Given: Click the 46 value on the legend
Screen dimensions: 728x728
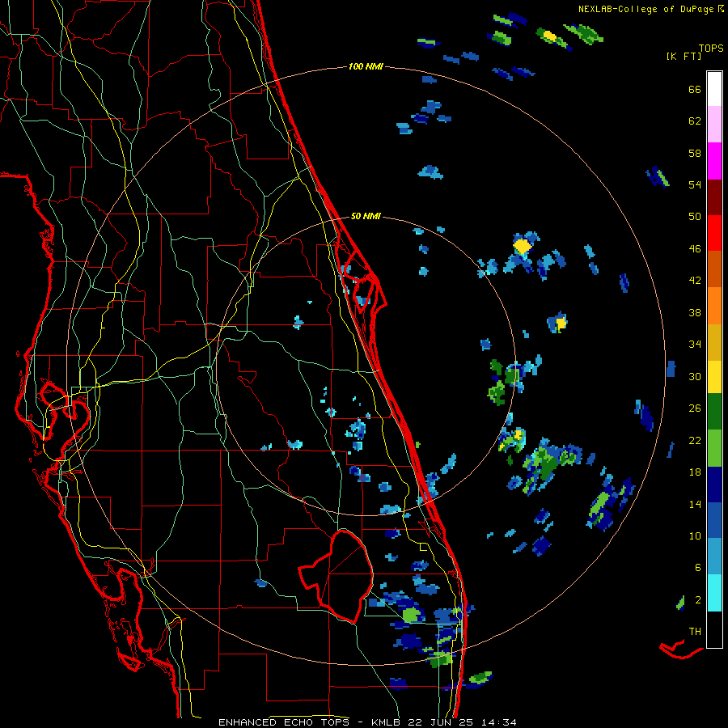Looking at the screenshot, I should tap(695, 249).
